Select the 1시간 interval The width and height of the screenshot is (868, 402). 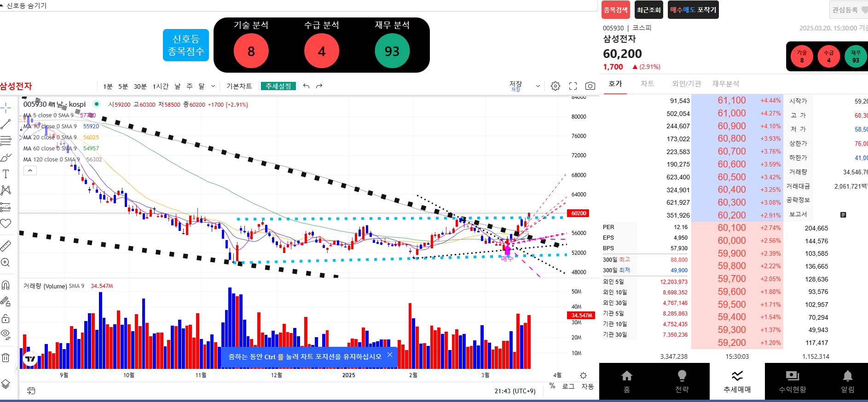[161, 86]
